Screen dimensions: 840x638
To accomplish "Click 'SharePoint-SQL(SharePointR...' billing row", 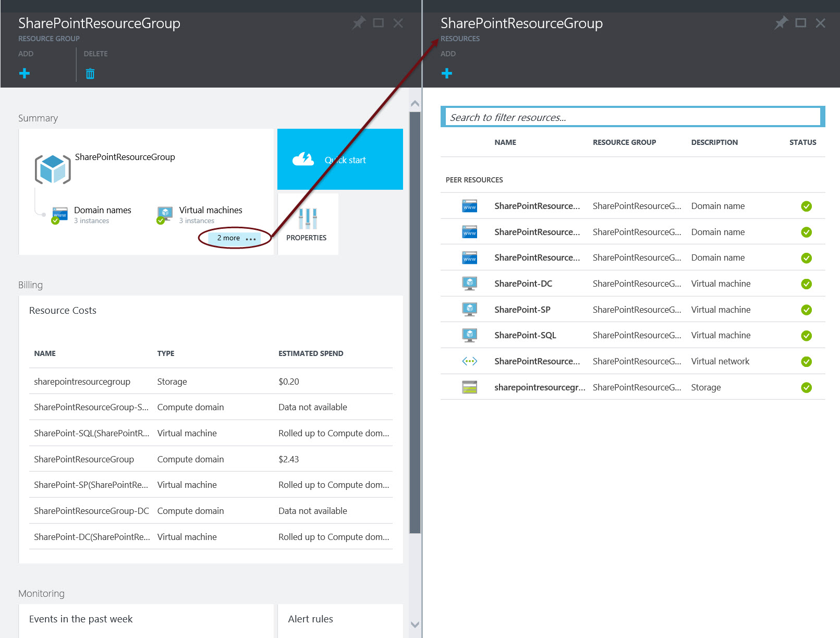I will pos(211,433).
